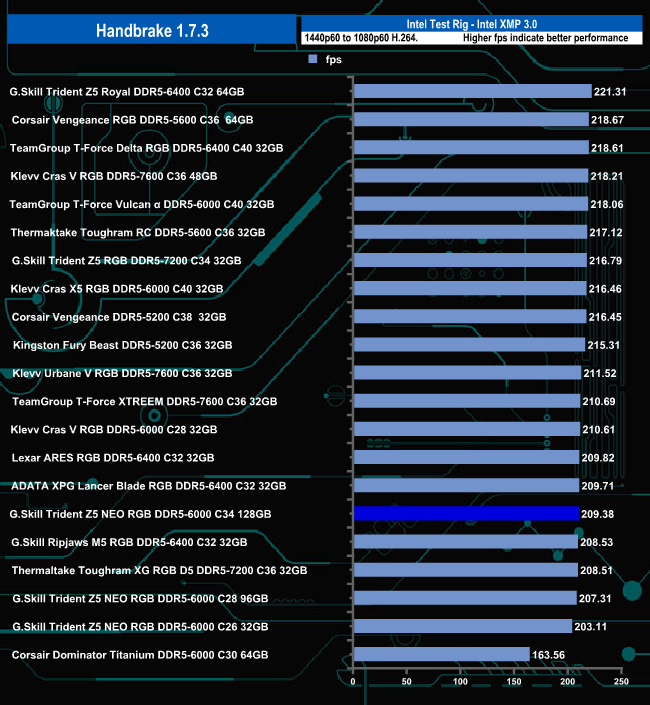Select the G.Skill Trident Z5 NEO RGB C26 32GB label
Screen dimensions: 650x705
point(140,627)
